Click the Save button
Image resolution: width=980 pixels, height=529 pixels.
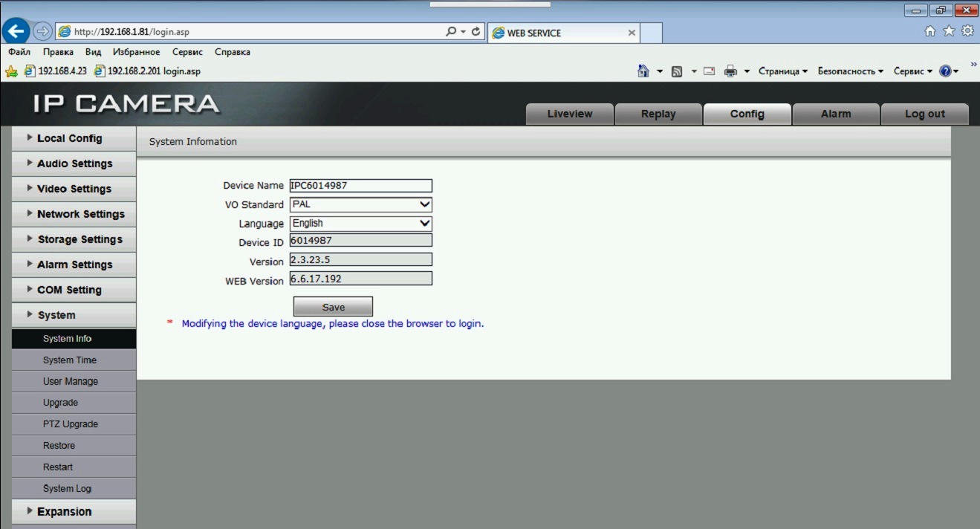click(x=333, y=307)
